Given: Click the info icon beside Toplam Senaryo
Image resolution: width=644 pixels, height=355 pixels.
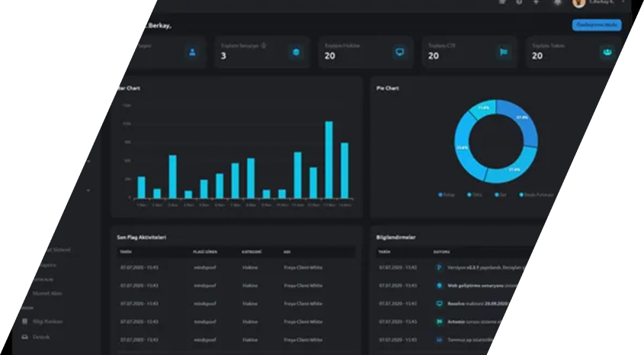Looking at the screenshot, I should click(x=264, y=46).
